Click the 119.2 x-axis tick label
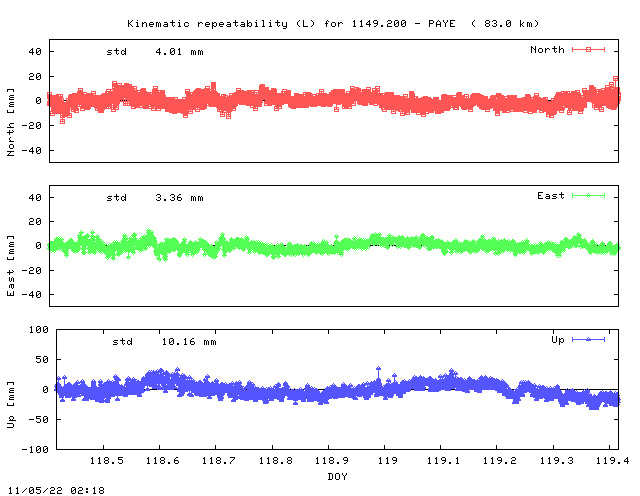This screenshot has width=640, height=496. tap(500, 460)
